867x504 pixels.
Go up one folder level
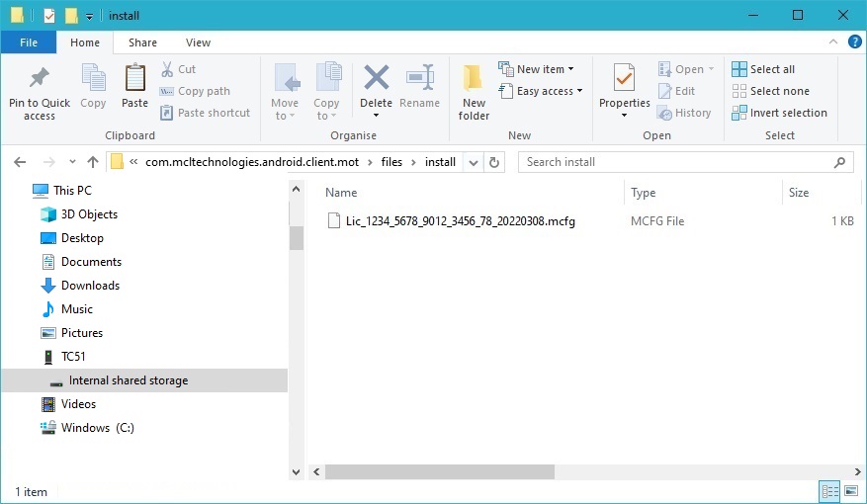pos(93,162)
